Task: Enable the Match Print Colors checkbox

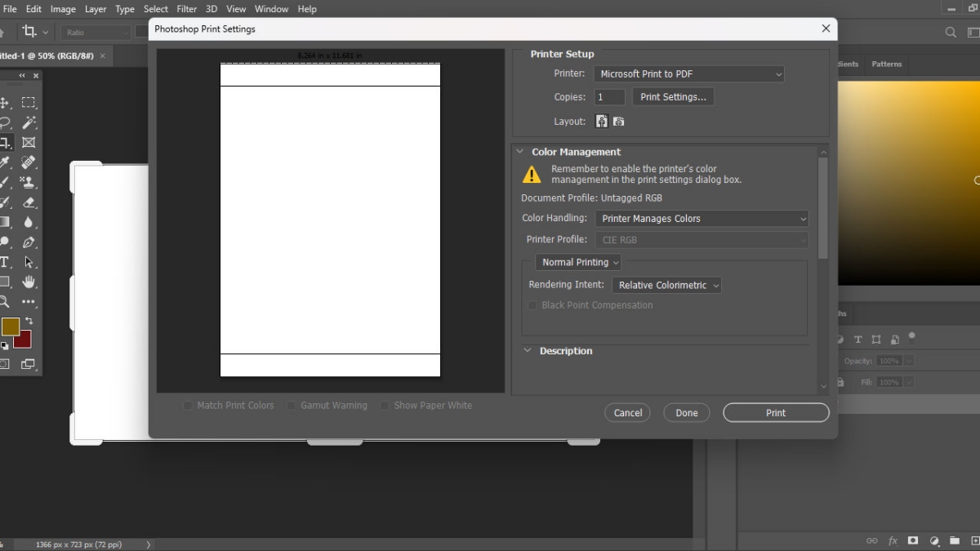Action: pyautogui.click(x=188, y=405)
